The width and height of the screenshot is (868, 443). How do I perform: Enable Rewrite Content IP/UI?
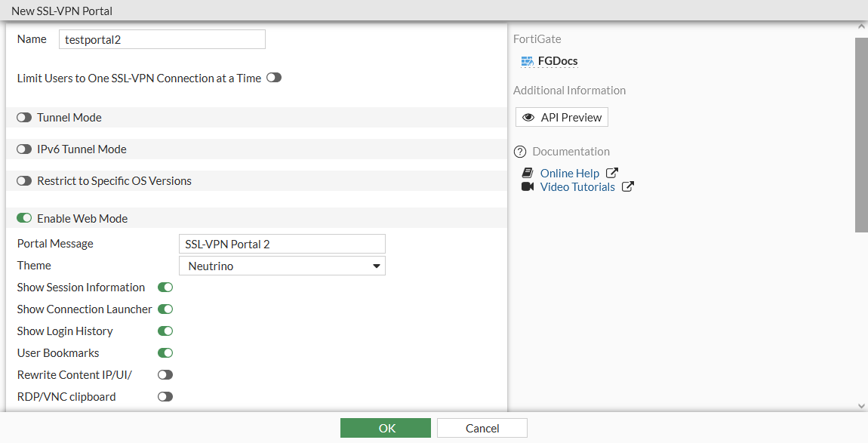tap(165, 374)
